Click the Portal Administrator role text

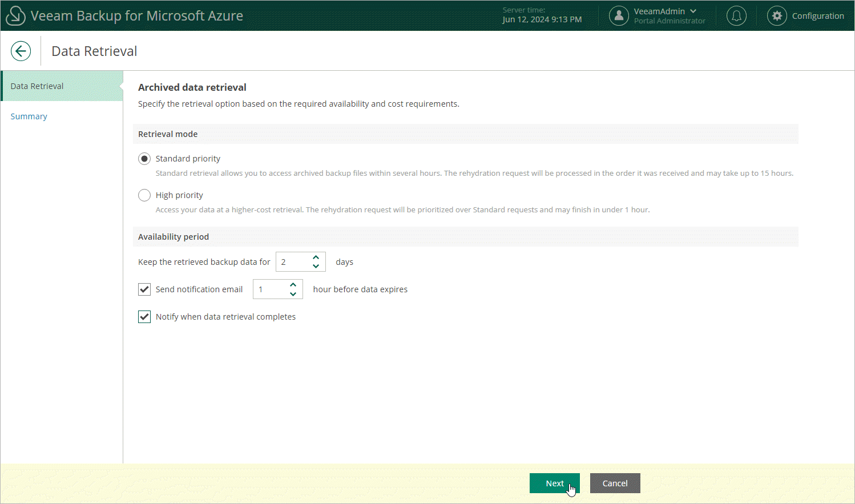670,21
